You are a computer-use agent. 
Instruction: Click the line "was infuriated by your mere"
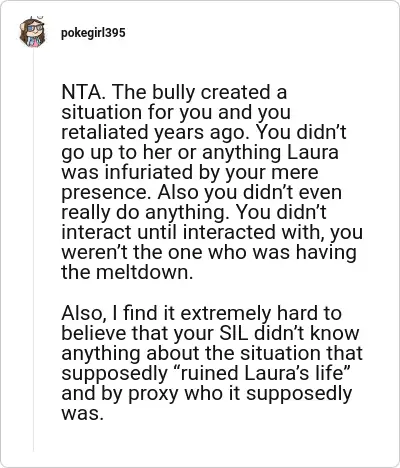[190, 172]
